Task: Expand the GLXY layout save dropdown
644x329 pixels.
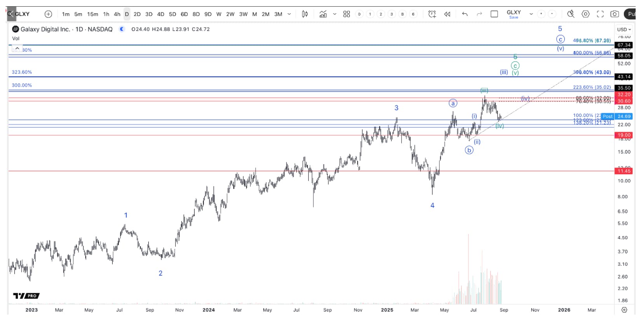Action: pos(531,14)
